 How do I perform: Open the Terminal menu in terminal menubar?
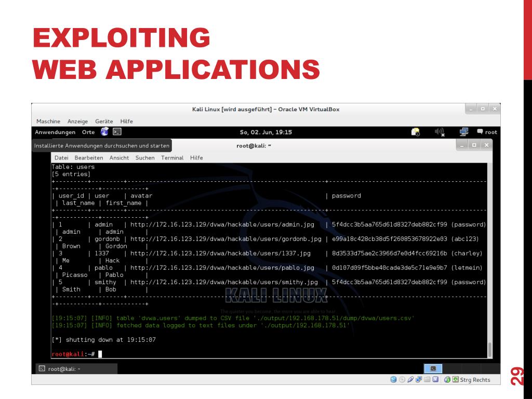point(172,158)
